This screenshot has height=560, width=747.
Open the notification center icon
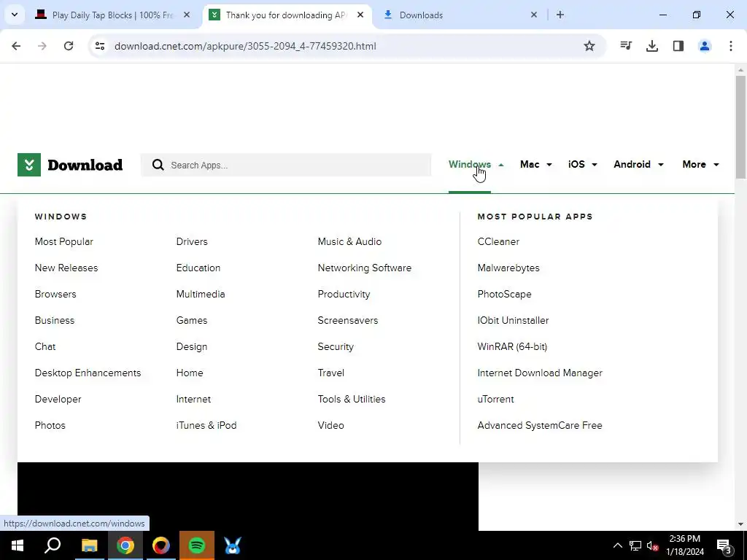click(724, 545)
